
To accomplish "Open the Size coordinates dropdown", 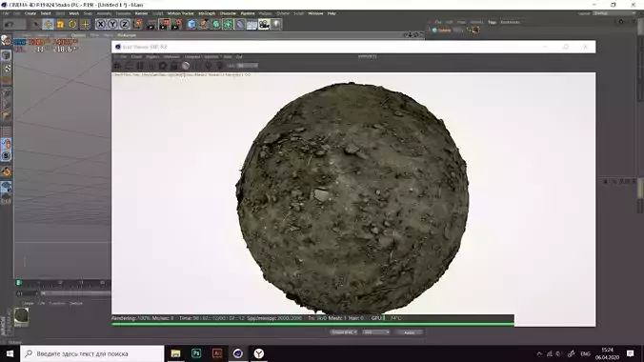I will tap(375, 332).
